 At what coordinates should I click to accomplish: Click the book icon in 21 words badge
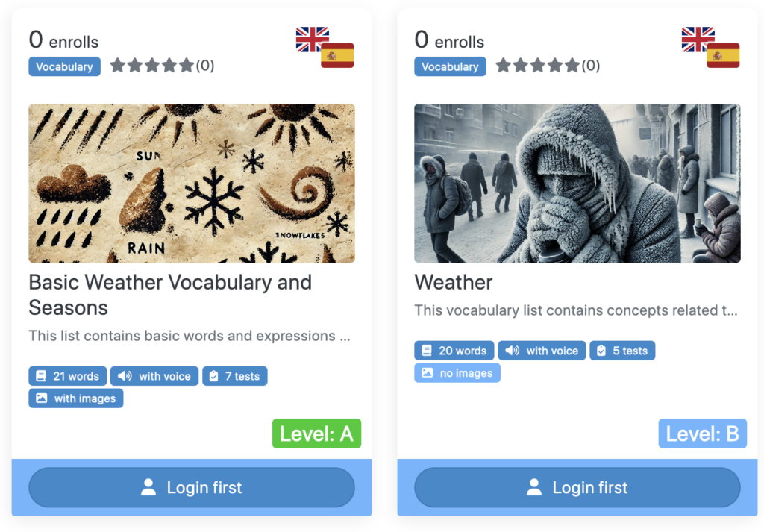[41, 376]
